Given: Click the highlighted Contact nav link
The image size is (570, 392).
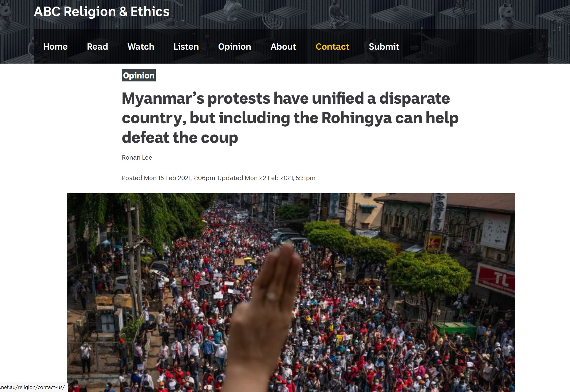Looking at the screenshot, I should pos(332,47).
